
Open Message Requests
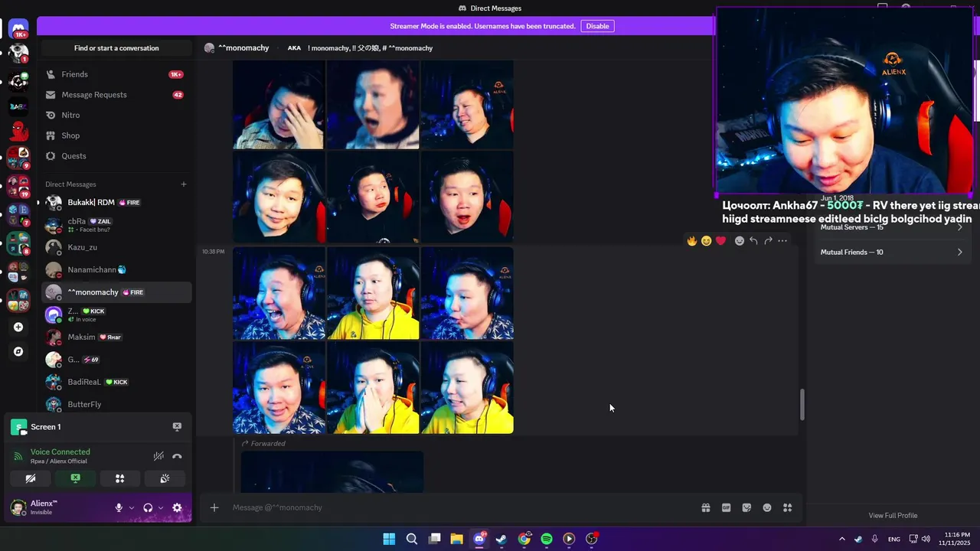click(115, 95)
